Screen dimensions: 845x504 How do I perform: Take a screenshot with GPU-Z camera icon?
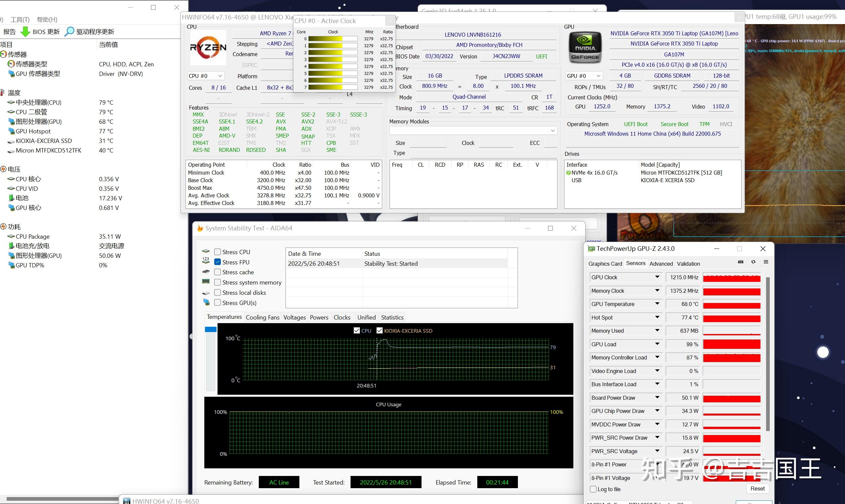pos(741,262)
